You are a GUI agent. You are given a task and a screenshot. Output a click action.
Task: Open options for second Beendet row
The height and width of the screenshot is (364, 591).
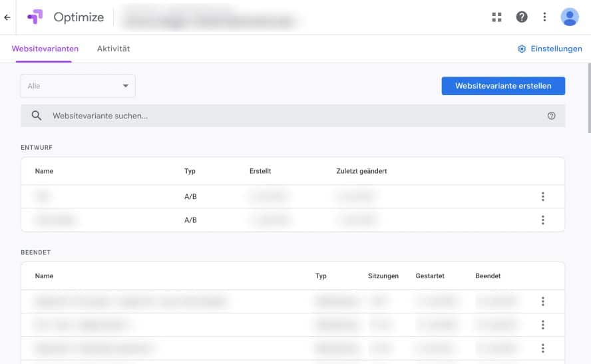(x=543, y=325)
